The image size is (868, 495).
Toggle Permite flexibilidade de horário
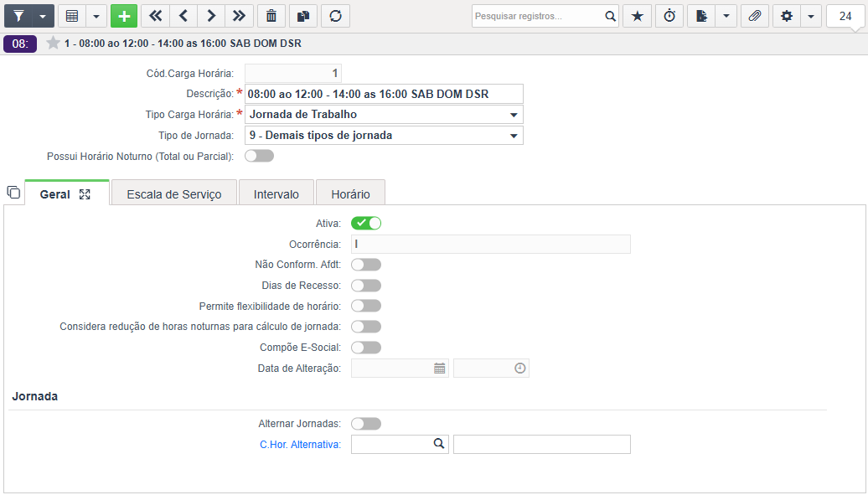pos(366,307)
